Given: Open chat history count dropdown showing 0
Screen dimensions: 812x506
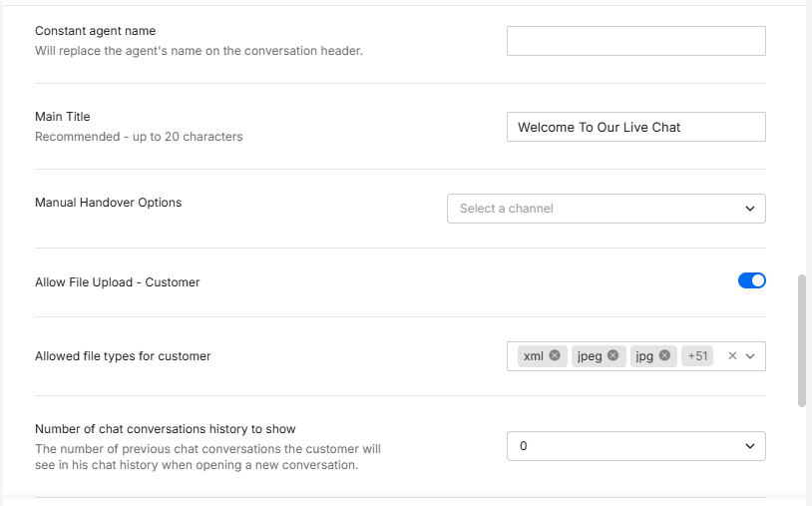Looking at the screenshot, I should [635, 446].
